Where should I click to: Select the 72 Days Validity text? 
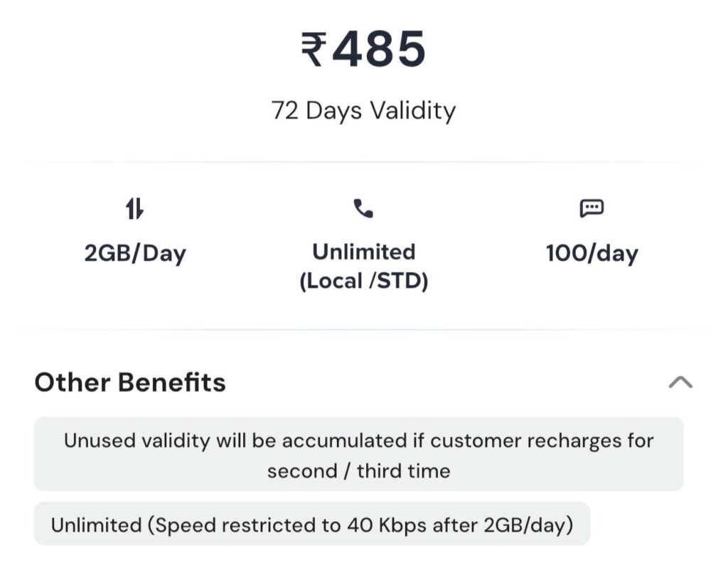pos(363,112)
